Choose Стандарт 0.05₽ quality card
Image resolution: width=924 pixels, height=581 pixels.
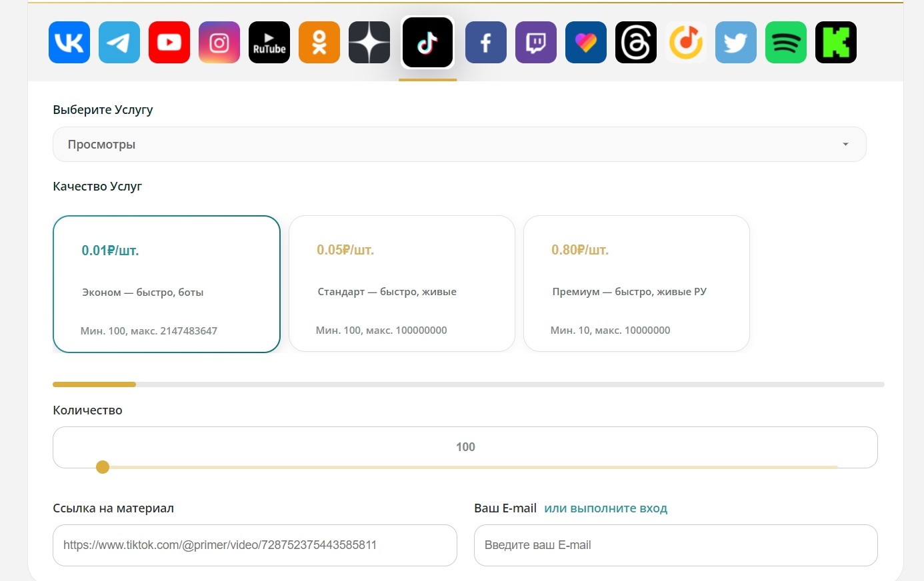(402, 283)
